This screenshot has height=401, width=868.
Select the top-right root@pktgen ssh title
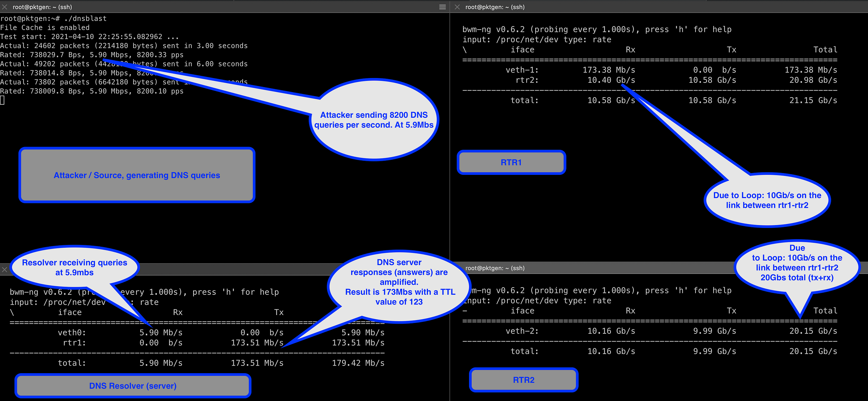point(495,7)
